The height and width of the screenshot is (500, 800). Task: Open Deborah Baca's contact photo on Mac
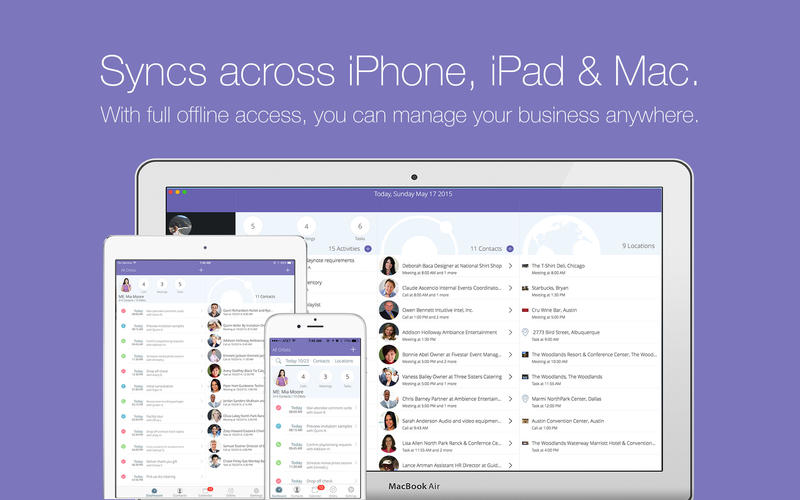point(388,266)
